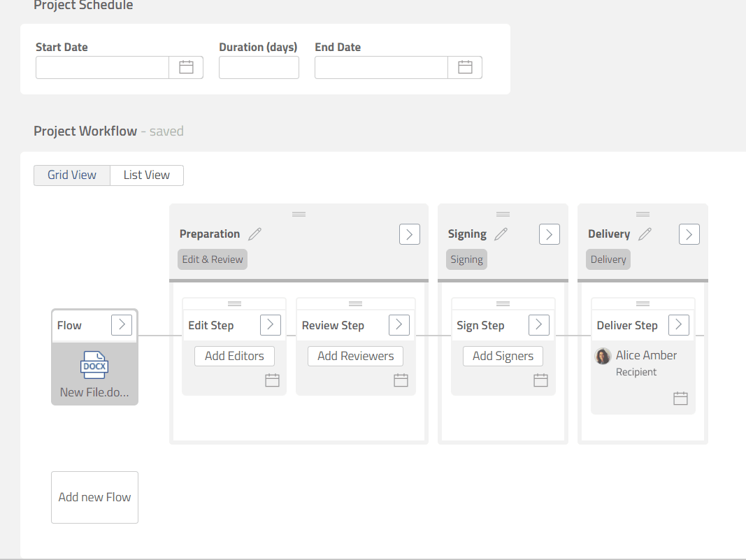Switch to List View
This screenshot has width=746, height=560.
point(146,175)
